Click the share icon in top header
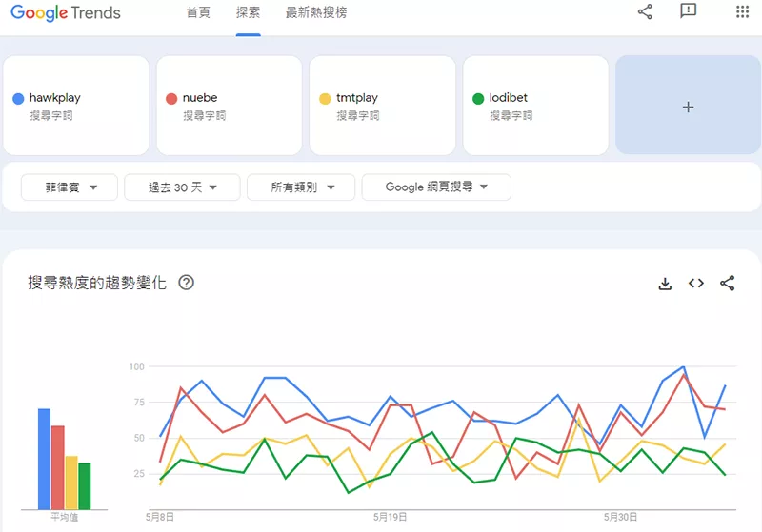 645,11
